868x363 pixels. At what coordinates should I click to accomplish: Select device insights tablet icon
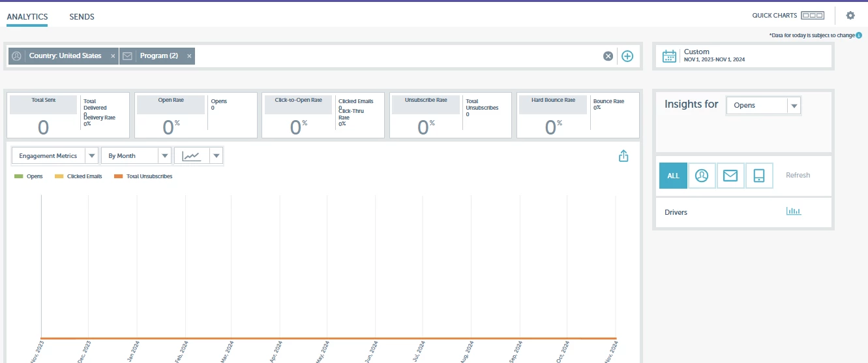coord(759,176)
